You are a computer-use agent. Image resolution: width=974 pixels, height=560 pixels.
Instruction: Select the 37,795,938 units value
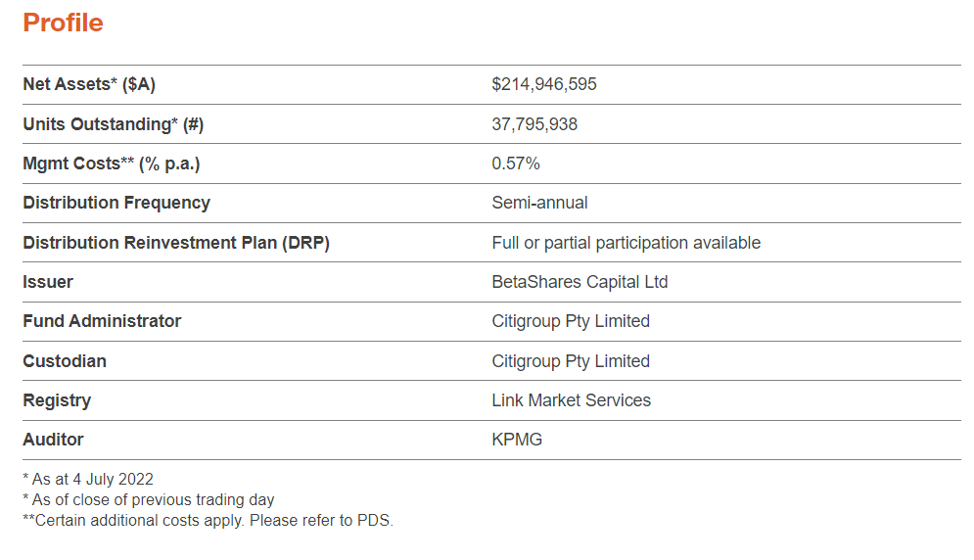click(x=534, y=124)
